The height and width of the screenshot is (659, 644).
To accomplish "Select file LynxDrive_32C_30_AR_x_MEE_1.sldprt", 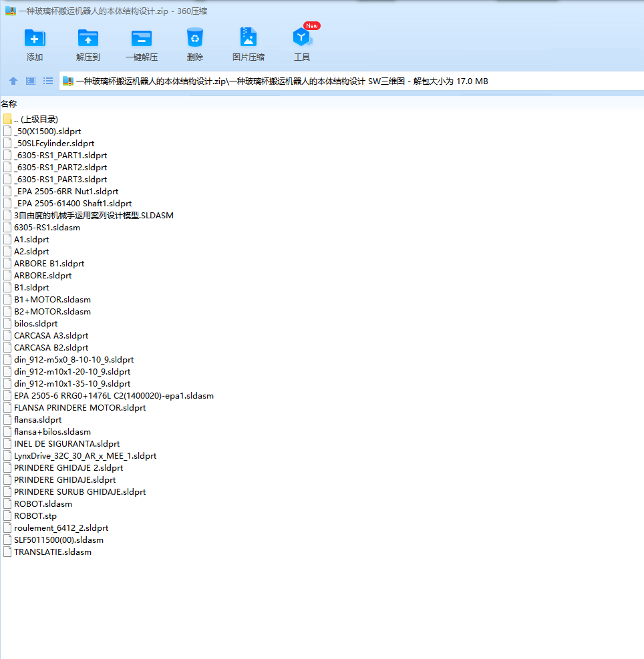I will (85, 456).
